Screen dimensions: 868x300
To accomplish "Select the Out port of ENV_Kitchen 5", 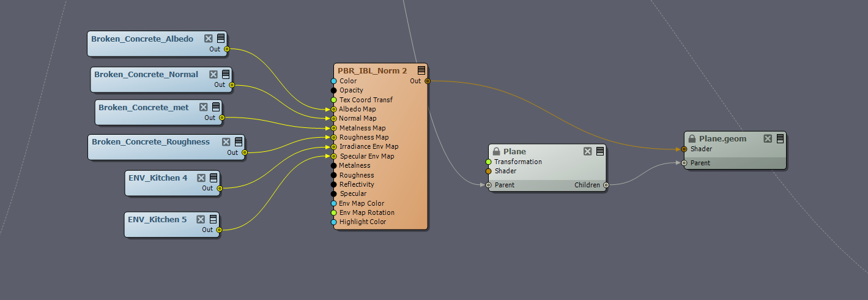I will pyautogui.click(x=219, y=230).
